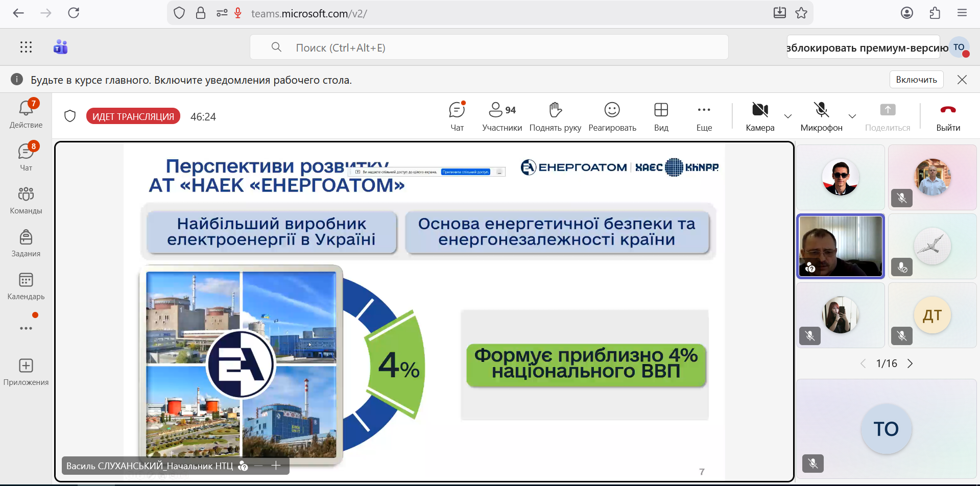
Task: Click the Search (Поиск) input field
Action: coord(489,47)
